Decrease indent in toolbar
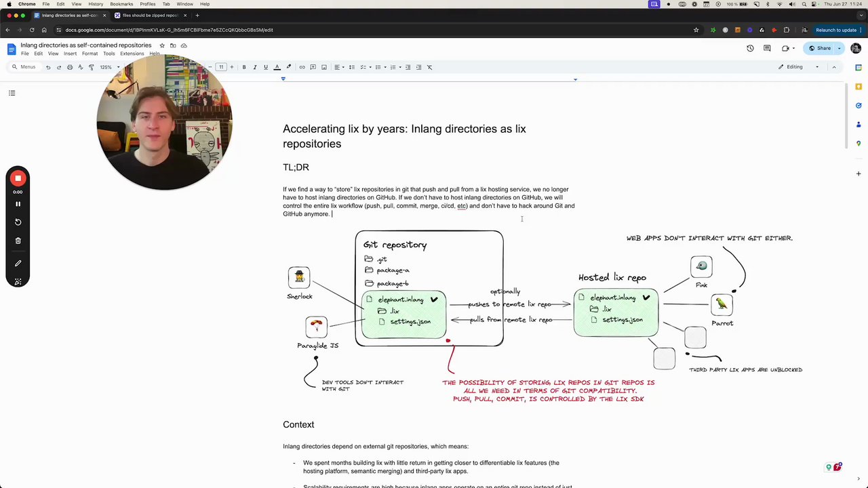 pyautogui.click(x=408, y=67)
